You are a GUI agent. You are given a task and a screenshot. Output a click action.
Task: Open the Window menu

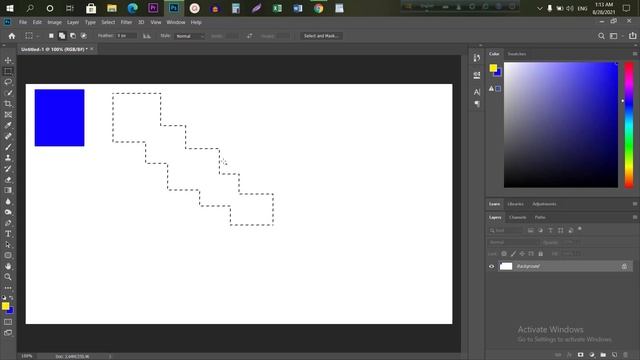point(176,22)
